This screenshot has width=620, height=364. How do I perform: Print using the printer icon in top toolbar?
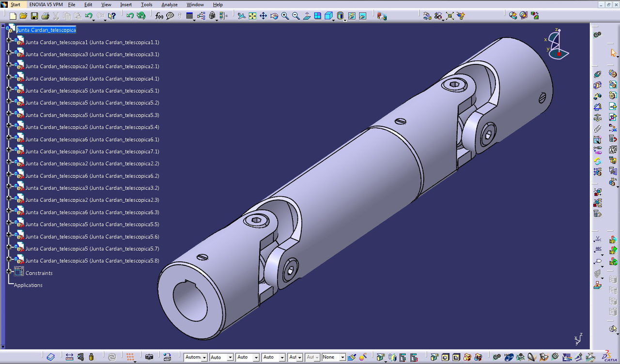[x=45, y=16]
